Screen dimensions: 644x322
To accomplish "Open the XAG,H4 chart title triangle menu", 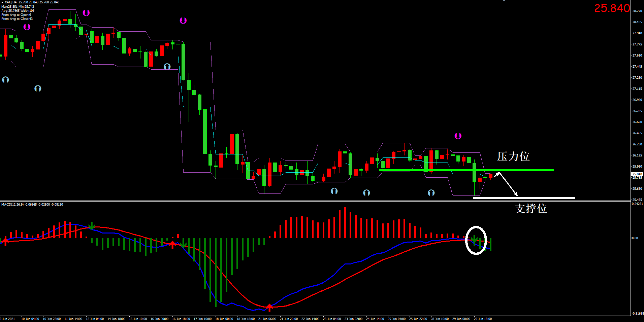I will tap(2, 2).
